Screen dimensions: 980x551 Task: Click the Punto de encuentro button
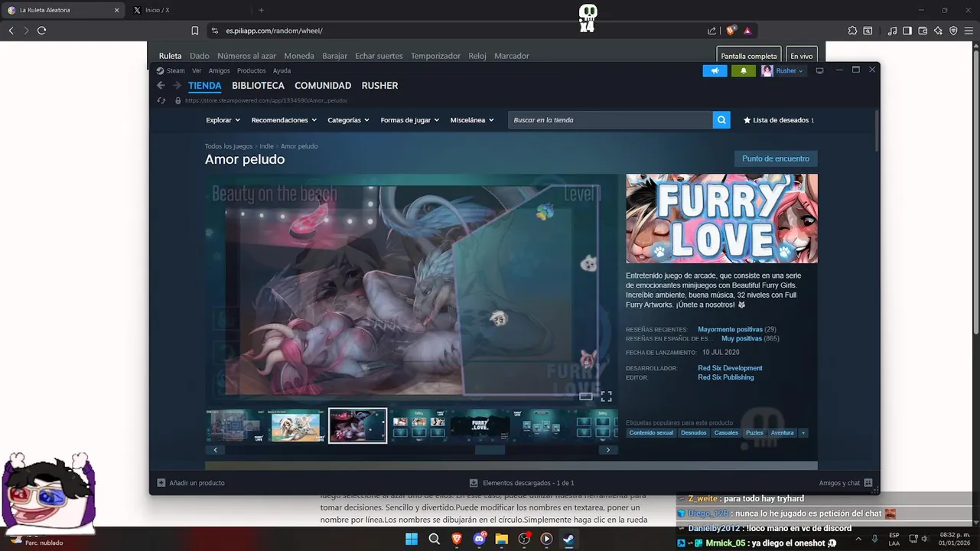coord(776,158)
